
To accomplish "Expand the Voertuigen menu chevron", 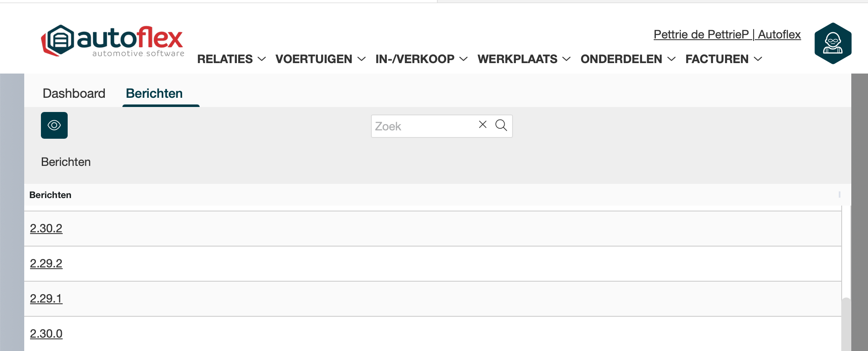I will coord(362,59).
